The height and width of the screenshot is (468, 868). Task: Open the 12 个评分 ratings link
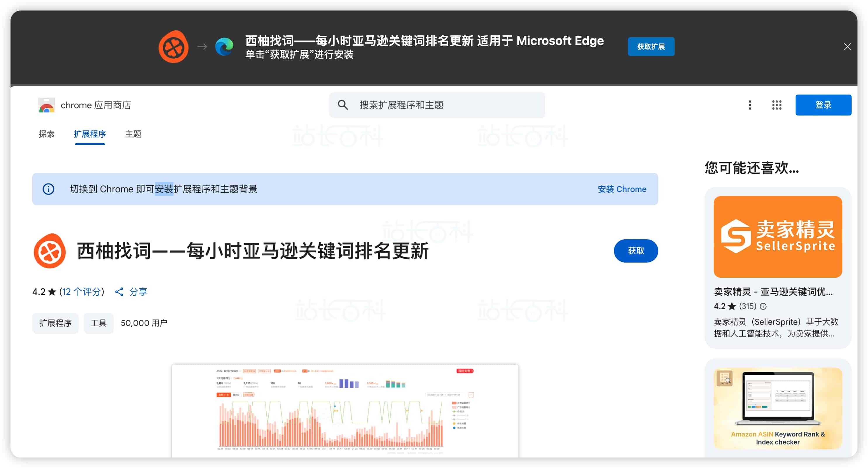[x=81, y=291]
